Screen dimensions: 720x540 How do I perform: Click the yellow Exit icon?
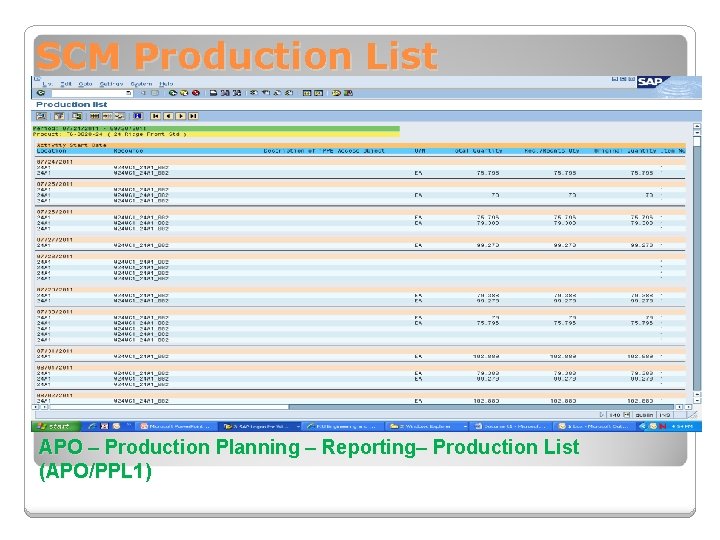184,93
